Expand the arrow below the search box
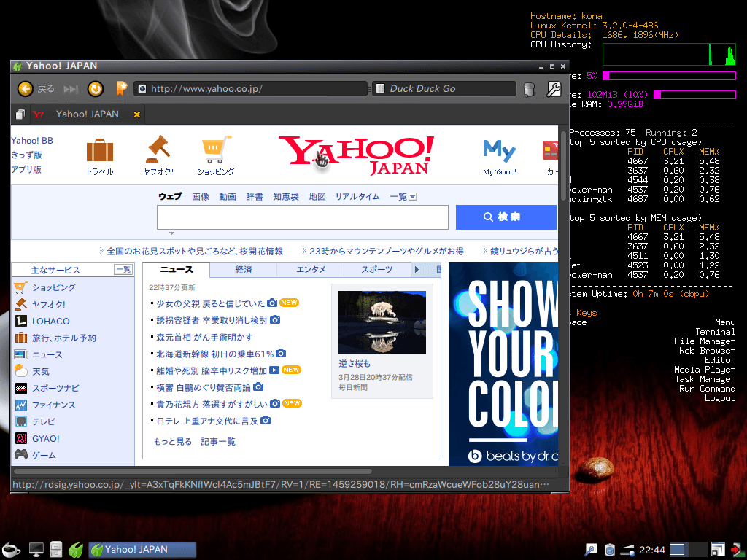The width and height of the screenshot is (747, 560). point(171,233)
